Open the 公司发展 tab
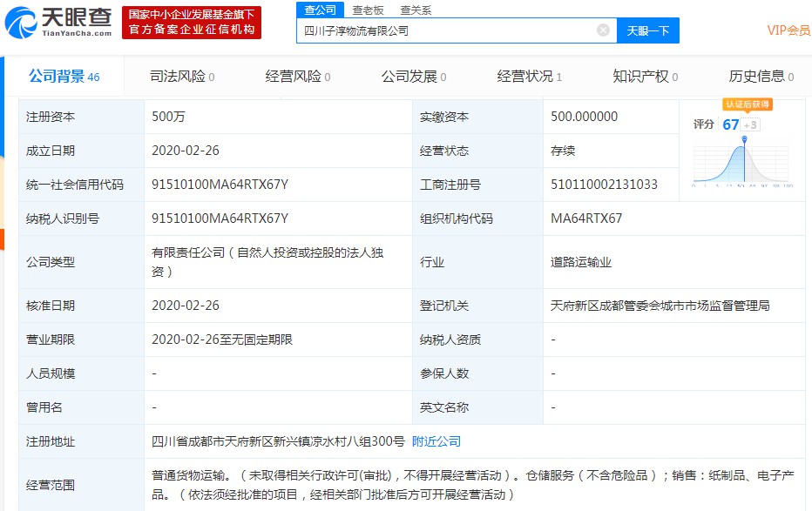 [414, 77]
